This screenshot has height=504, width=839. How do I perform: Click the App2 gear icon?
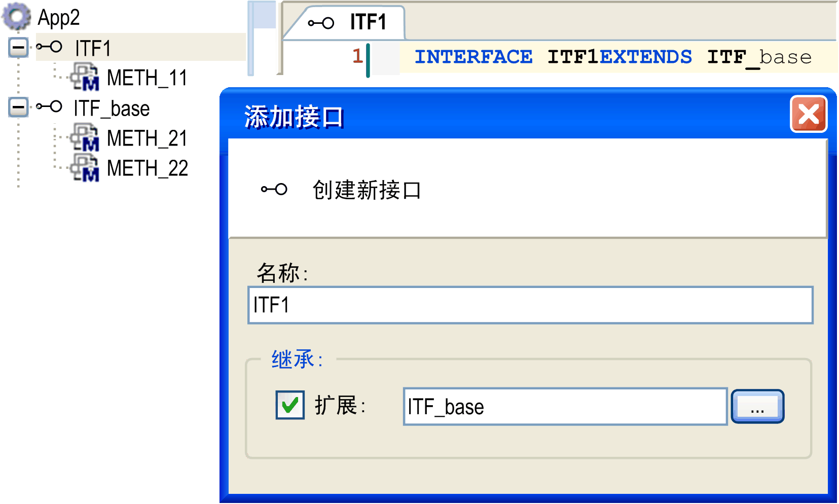coord(17,16)
